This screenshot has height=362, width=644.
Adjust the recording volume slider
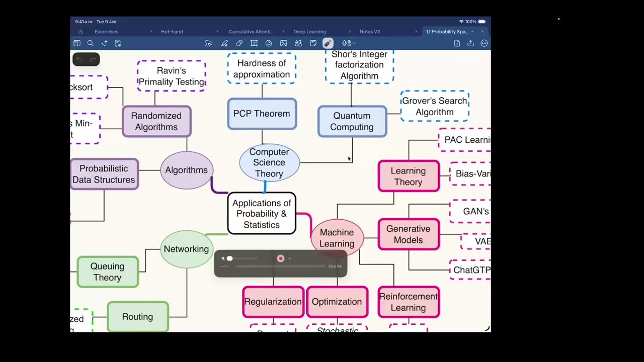[x=242, y=258]
